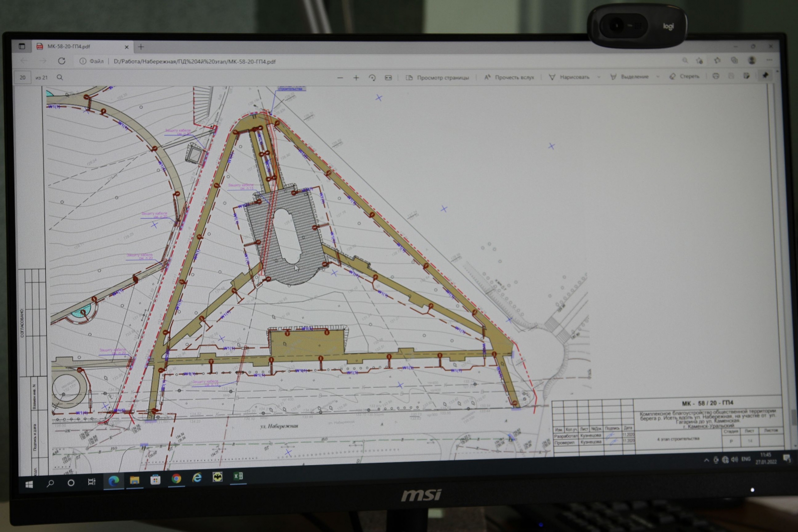This screenshot has width=798, height=532.
Task: Zoom in on the PDF document
Action: click(x=356, y=78)
